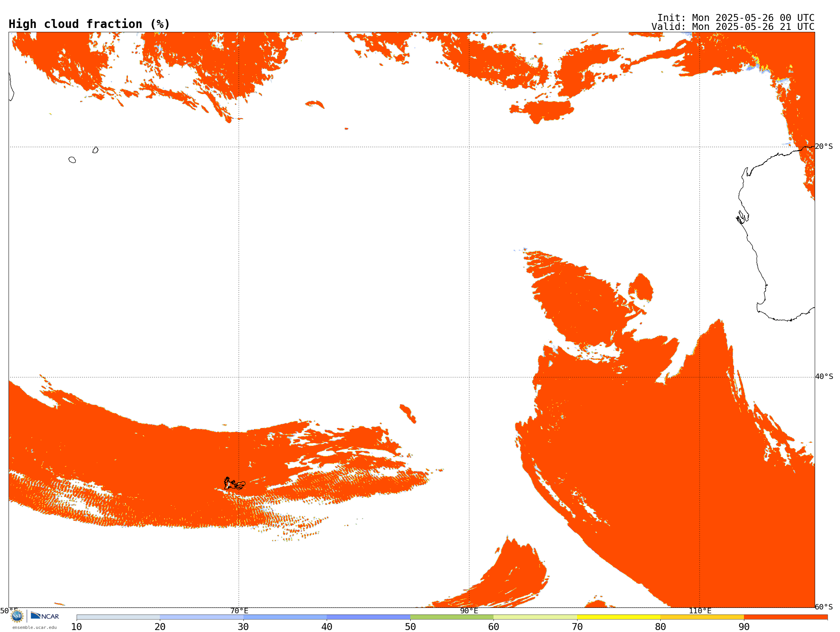Viewport: 840px width, 632px height.
Task: Click the 50°E longitude label
Action: click(9, 611)
